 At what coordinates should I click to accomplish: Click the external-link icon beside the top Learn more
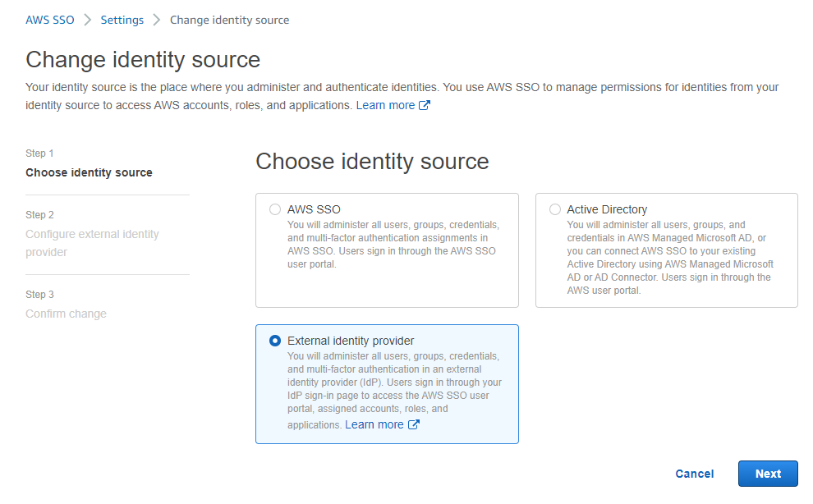pos(425,105)
